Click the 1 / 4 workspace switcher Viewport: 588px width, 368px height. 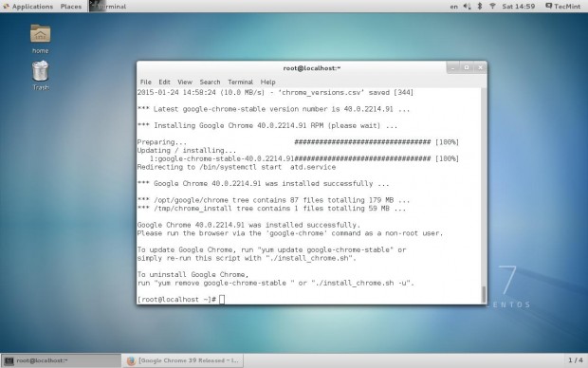point(576,360)
